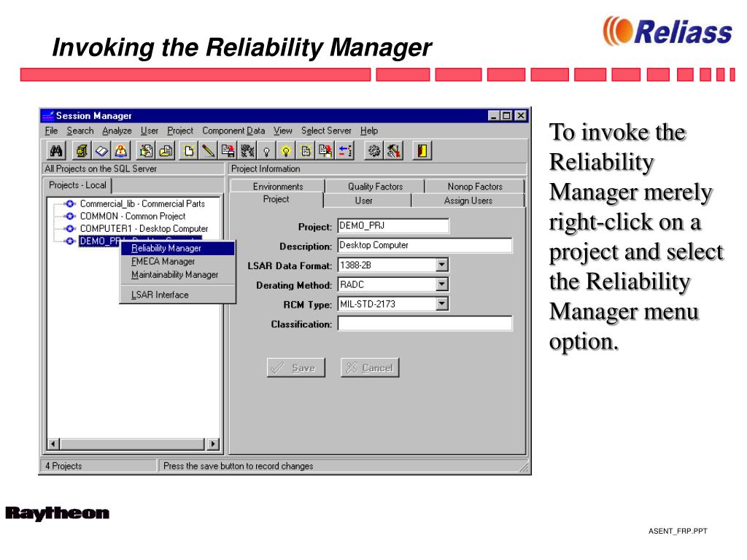Click the exit door icon

coord(422,151)
